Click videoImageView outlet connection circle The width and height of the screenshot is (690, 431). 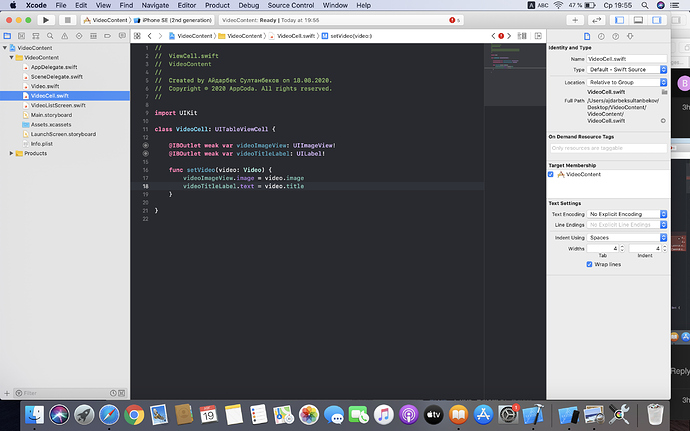(146, 145)
